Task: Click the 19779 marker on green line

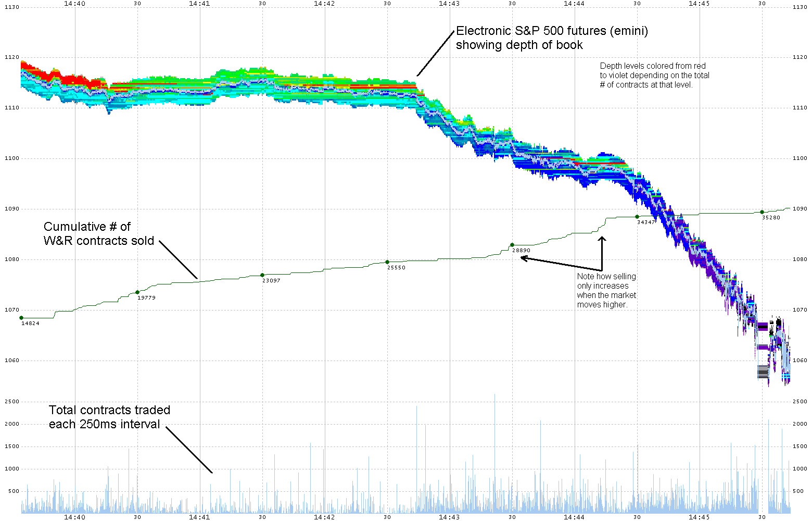Action: click(137, 292)
